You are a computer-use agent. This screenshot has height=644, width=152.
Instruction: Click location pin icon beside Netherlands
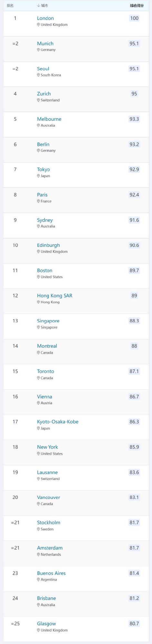[x=38, y=554]
